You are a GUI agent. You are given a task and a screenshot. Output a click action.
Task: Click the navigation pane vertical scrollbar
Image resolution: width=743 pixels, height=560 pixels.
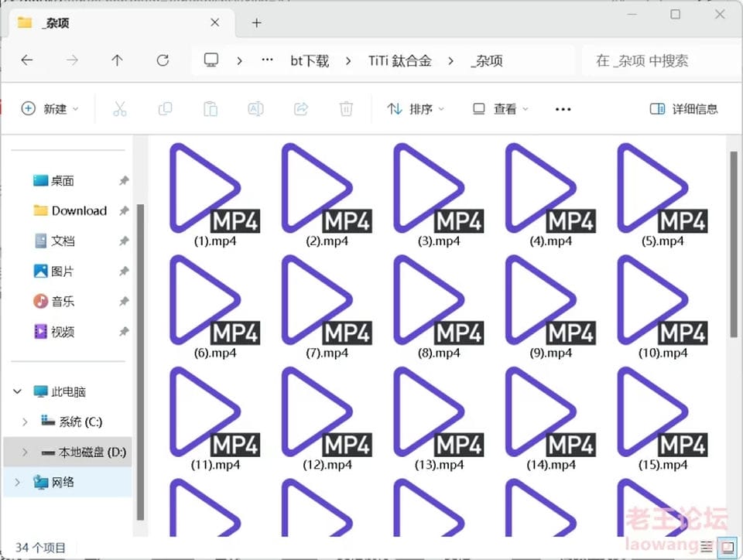click(x=140, y=362)
